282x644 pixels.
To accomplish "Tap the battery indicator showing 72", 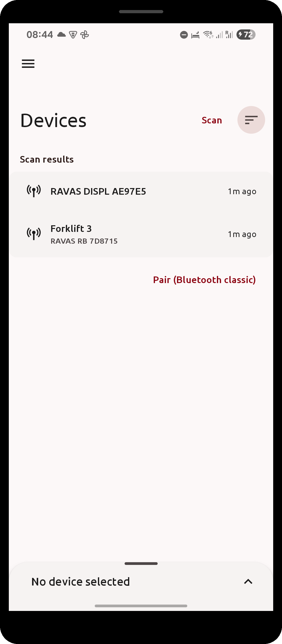I will point(246,35).
